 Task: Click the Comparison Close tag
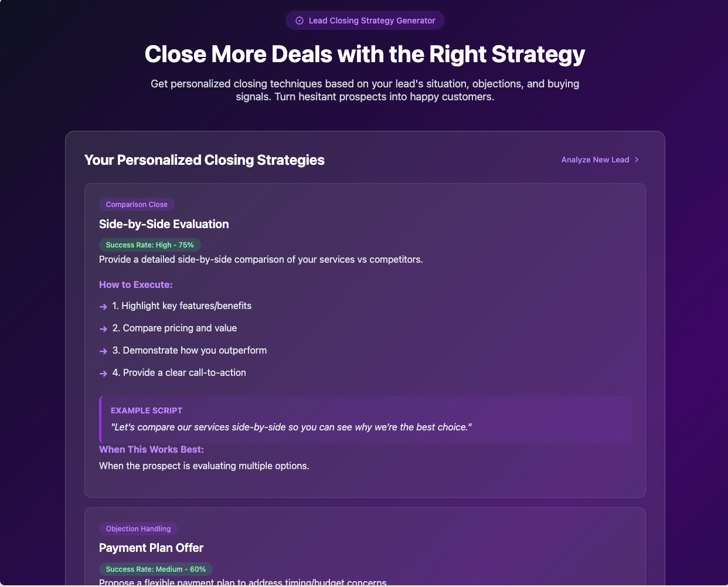[x=137, y=205]
